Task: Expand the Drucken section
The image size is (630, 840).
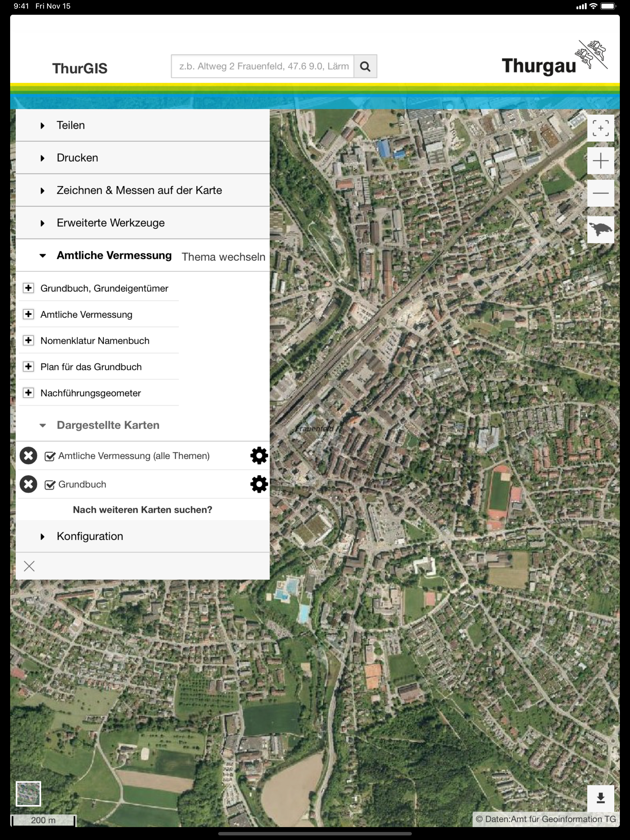Action: point(143,158)
